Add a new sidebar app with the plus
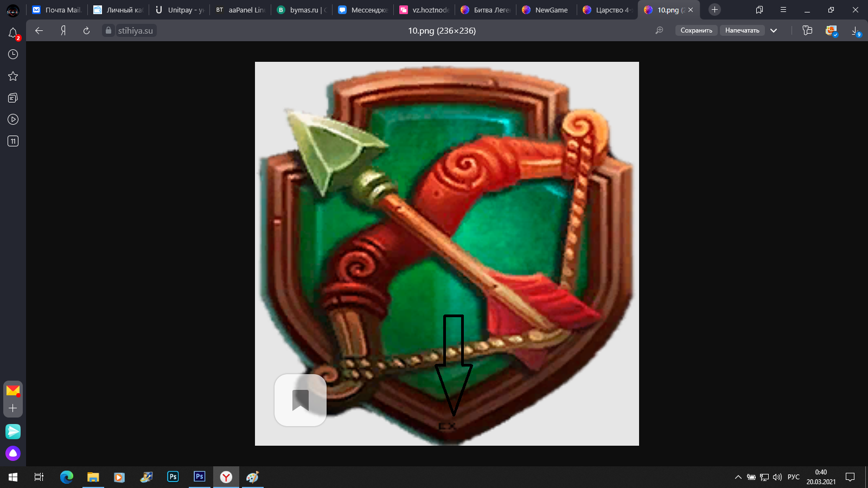868x488 pixels. tap(13, 408)
